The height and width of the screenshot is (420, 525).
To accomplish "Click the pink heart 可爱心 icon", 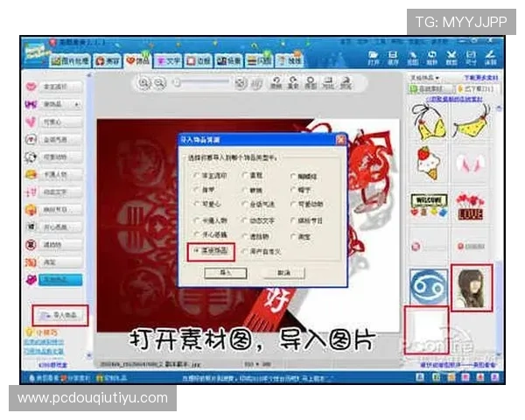I will coord(31,122).
